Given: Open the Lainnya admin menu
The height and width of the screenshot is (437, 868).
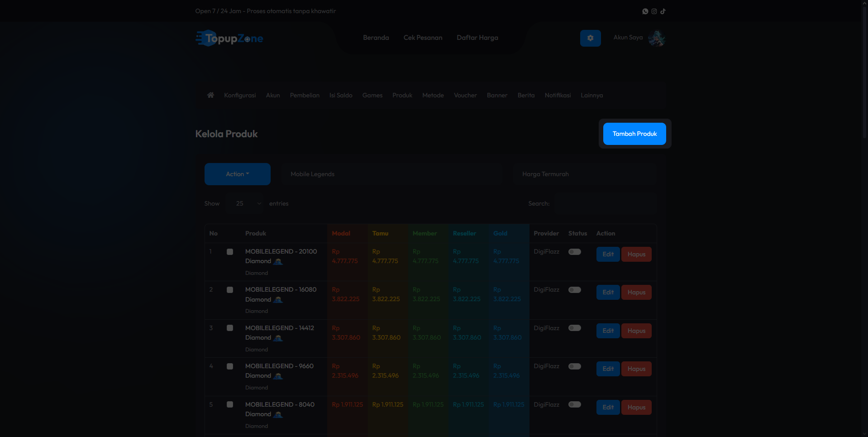Looking at the screenshot, I should tap(592, 95).
